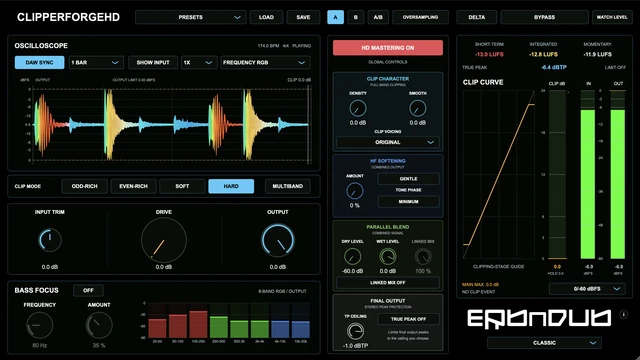Enable Match Level
Image resolution: width=640 pixels, height=360 pixels.
[612, 17]
